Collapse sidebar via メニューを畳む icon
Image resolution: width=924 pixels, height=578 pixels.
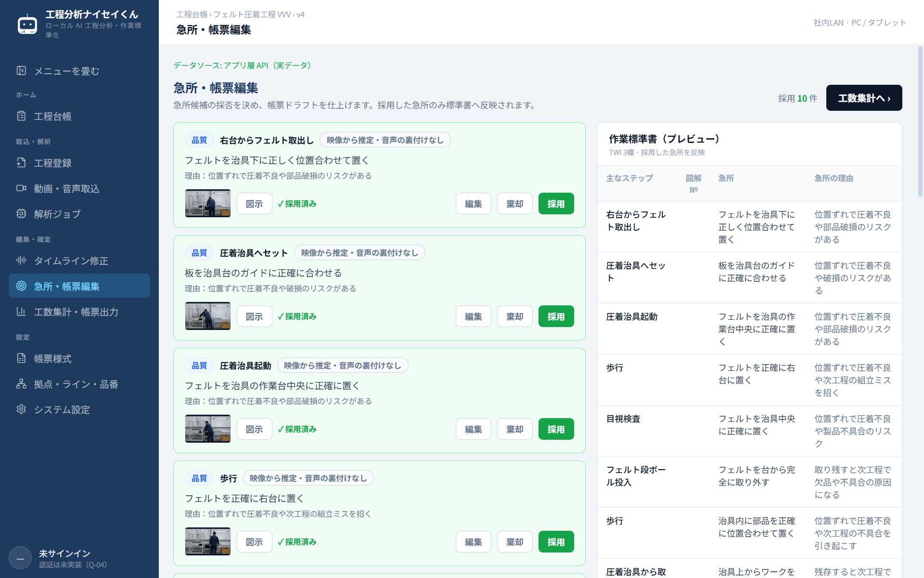21,71
